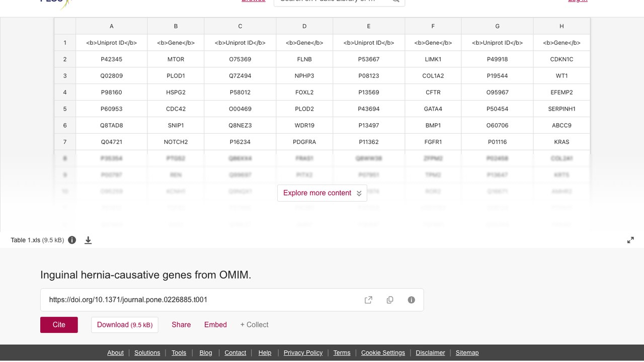644x362 pixels.
Task: Open the DOI link in a new tab icon
Action: [x=368, y=300]
